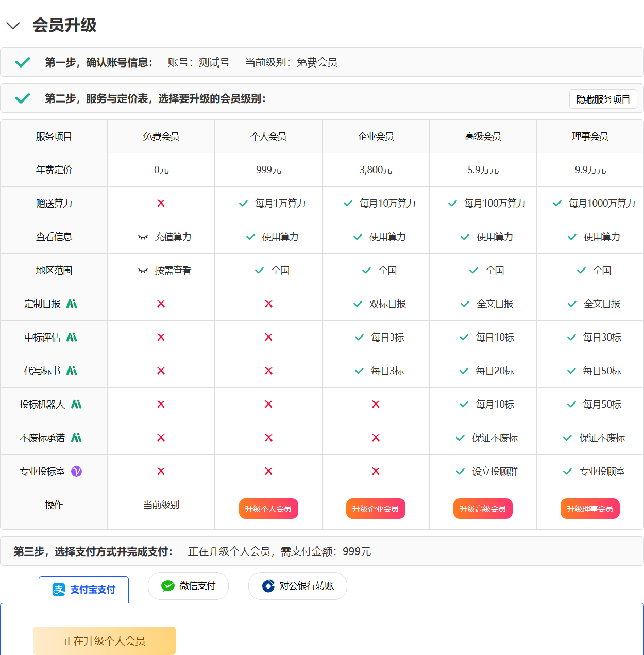Click the AI icon beside 代写标书
This screenshot has width=644, height=655.
pyautogui.click(x=72, y=371)
